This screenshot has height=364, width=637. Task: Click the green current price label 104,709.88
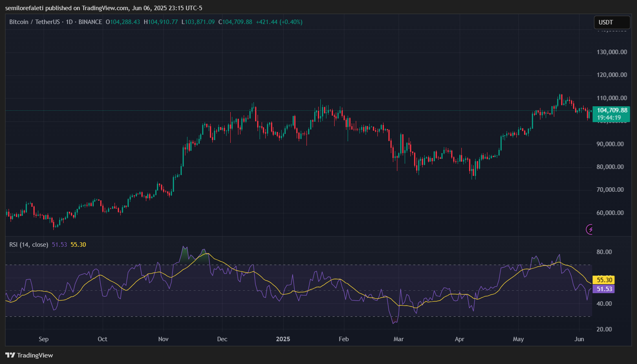(611, 110)
